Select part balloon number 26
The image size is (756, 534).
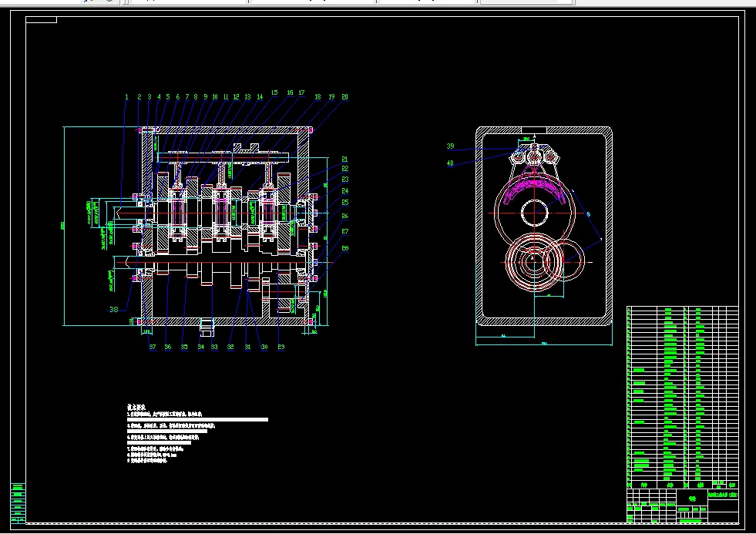(344, 216)
